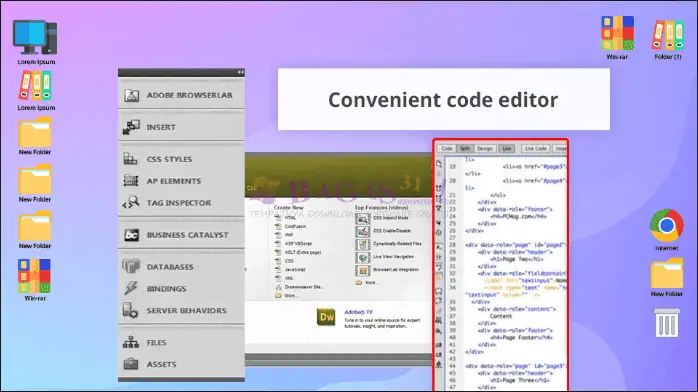Image resolution: width=698 pixels, height=392 pixels.
Task: Open the recycle bin desktop icon
Action: [667, 323]
